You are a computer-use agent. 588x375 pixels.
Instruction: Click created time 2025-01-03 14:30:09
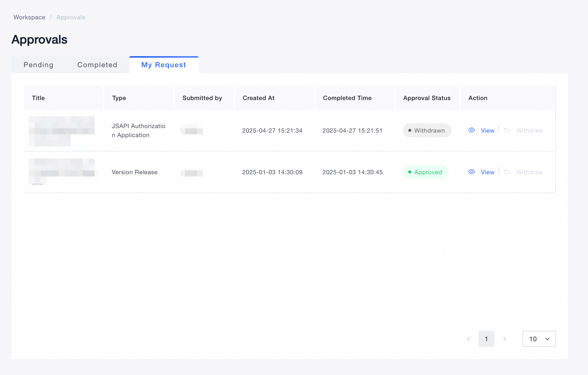pyautogui.click(x=272, y=172)
